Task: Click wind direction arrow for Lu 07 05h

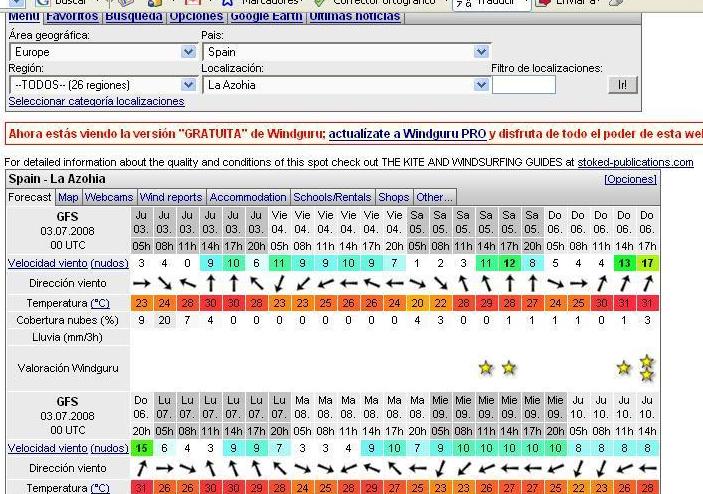Action: [x=164, y=468]
